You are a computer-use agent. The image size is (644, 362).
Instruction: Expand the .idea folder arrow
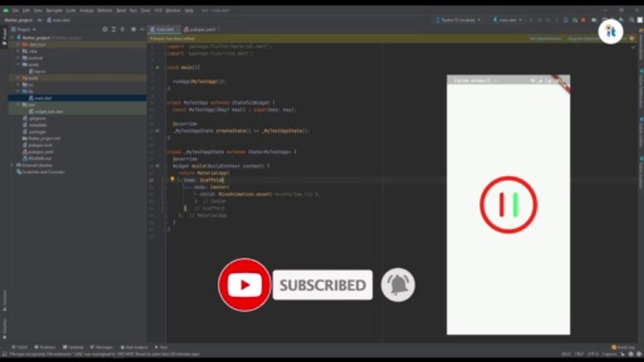click(18, 51)
